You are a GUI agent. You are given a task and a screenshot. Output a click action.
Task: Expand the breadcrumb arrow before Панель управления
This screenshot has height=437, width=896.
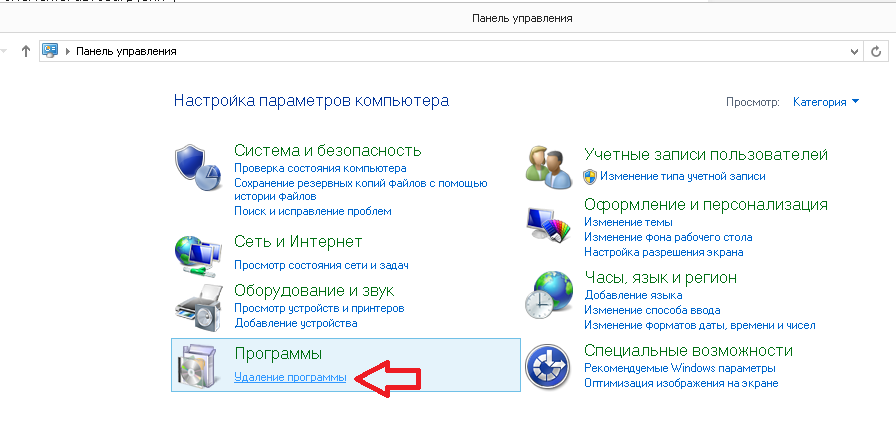[68, 51]
